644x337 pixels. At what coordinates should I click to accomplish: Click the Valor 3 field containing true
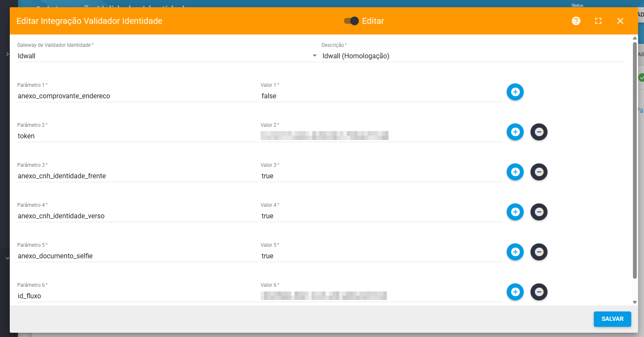381,176
